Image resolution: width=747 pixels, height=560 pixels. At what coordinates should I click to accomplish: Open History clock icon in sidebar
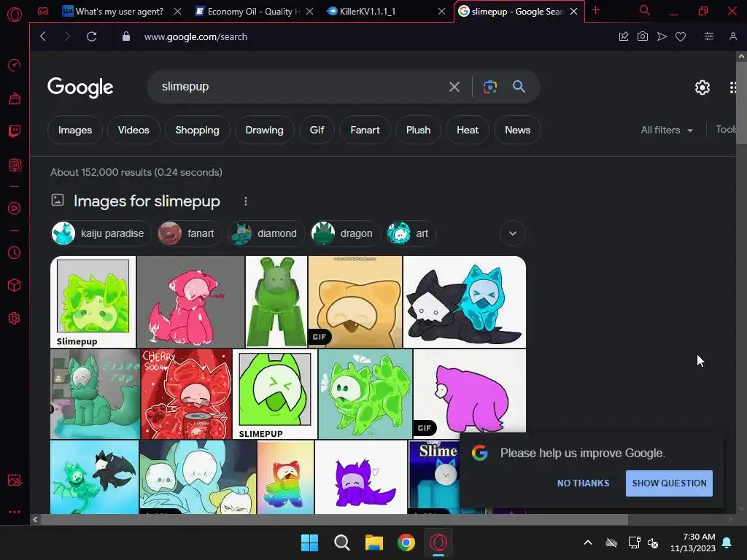coord(15,252)
